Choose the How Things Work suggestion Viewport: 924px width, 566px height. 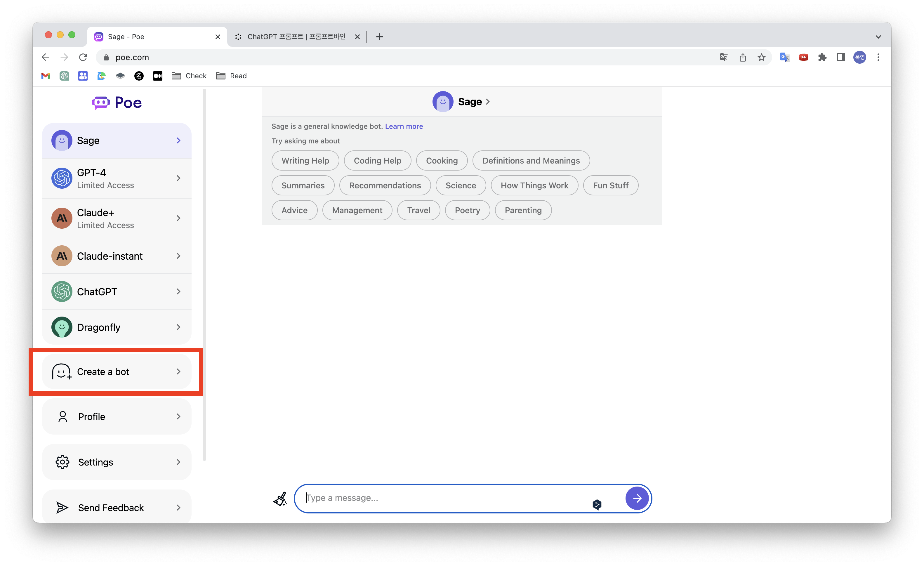(x=534, y=185)
